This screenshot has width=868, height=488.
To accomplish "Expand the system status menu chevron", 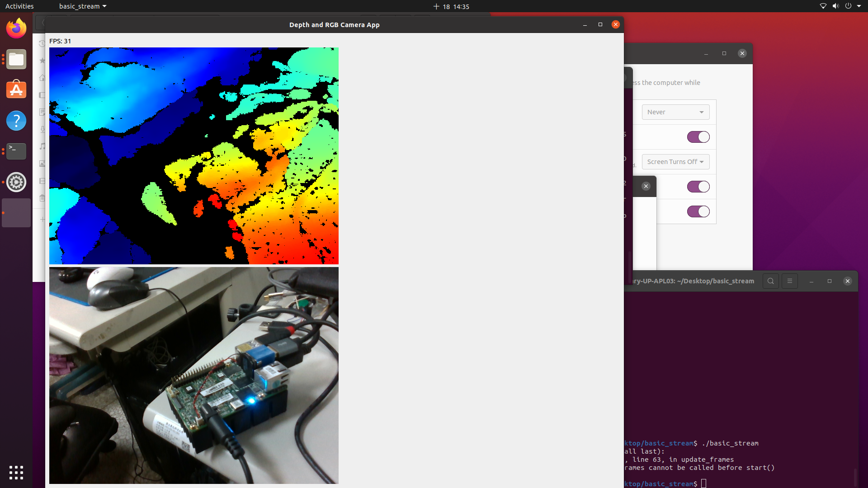I will [859, 6].
